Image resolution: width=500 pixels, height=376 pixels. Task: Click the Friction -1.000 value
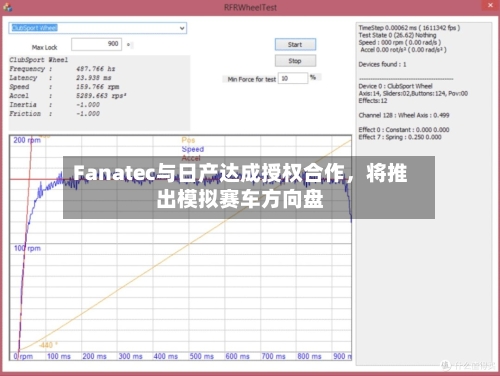point(88,114)
